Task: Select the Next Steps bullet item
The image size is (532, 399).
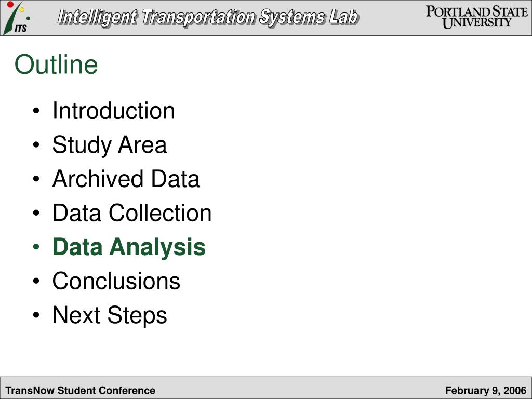Action: pos(110,315)
